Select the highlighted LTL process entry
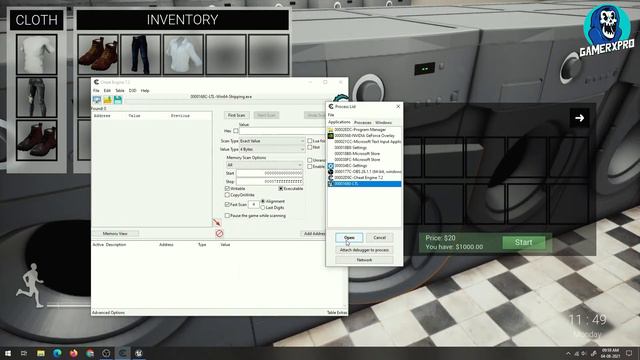 (x=364, y=184)
